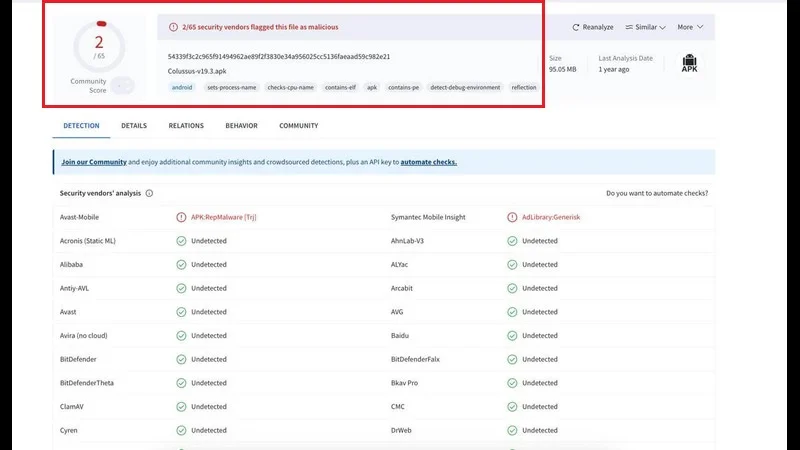Expand the More menu
This screenshot has height=450, width=800.
pyautogui.click(x=690, y=27)
